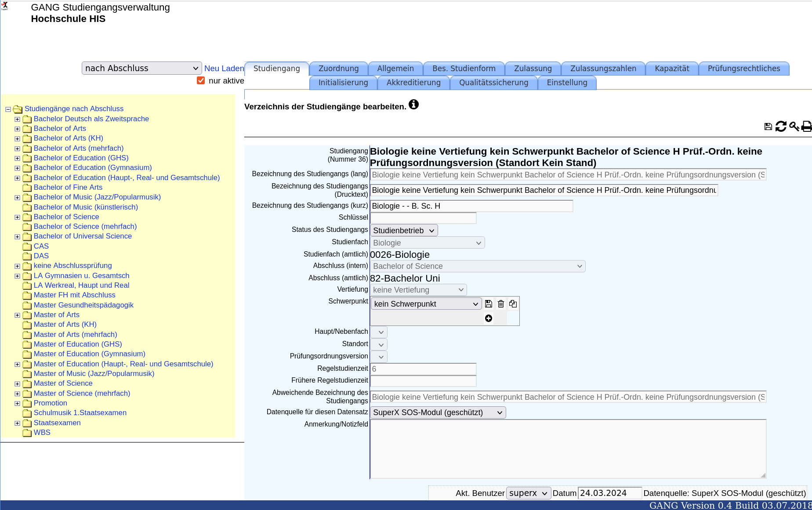Click the refresh arrows icon in the toolbar
Screen dimensions: 812x510
coord(781,127)
